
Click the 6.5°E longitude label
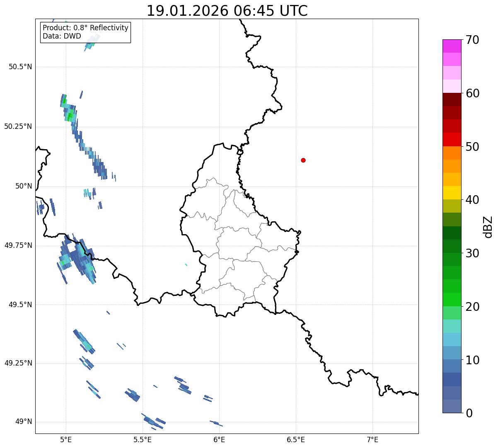coord(296,440)
